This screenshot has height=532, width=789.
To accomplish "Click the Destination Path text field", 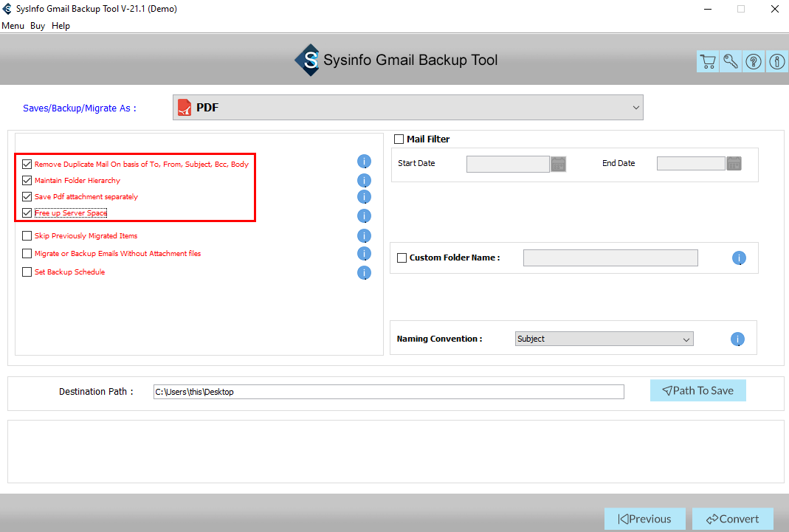I will (388, 392).
